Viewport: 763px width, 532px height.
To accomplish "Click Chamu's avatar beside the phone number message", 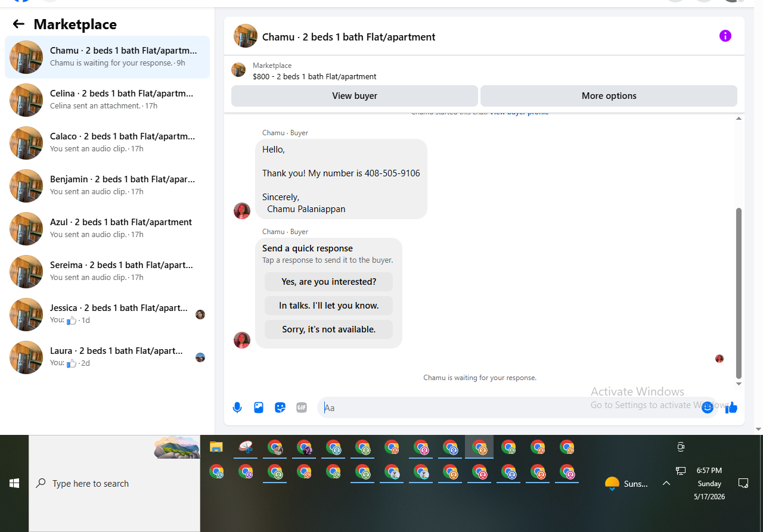I will [x=242, y=211].
